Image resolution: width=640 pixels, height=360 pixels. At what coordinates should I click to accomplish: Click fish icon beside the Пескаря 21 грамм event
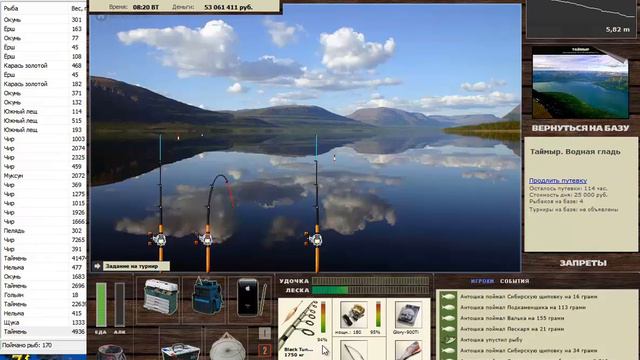(x=448, y=329)
